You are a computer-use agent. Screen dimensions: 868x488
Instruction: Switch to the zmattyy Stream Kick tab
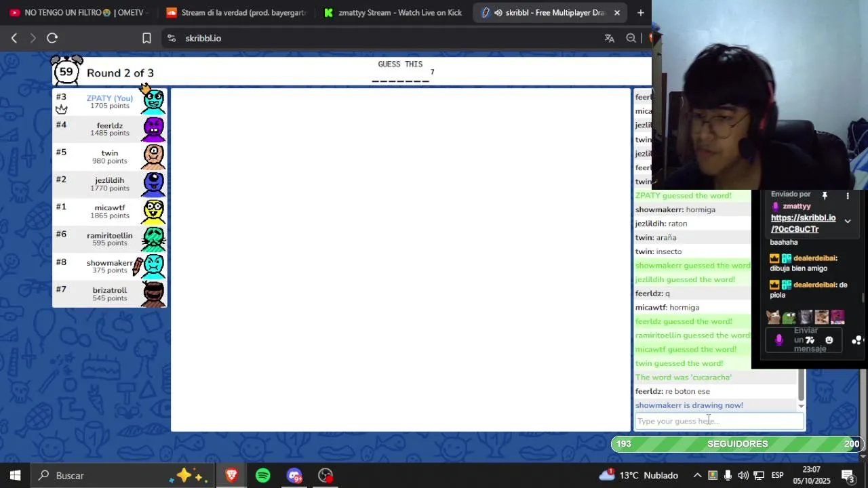[x=393, y=12]
